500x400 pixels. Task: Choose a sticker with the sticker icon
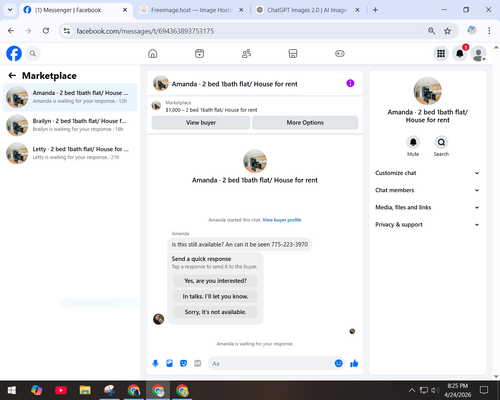coord(183,363)
